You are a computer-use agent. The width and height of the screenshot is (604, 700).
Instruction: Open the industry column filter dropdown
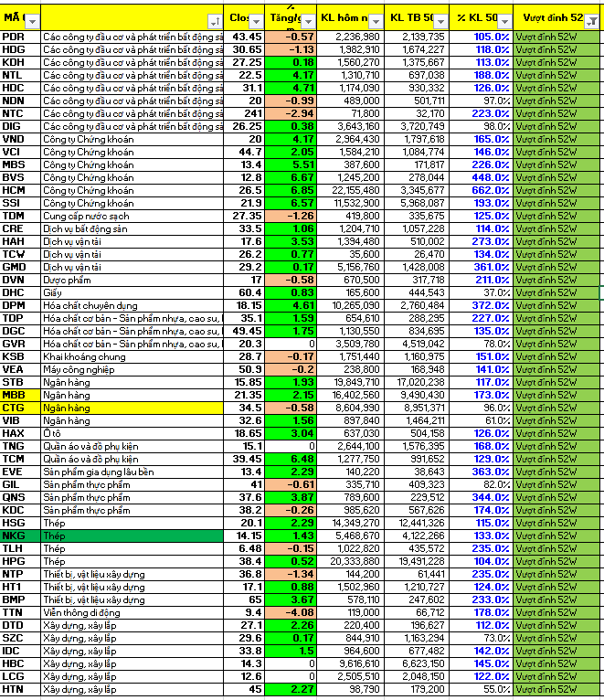(215, 20)
